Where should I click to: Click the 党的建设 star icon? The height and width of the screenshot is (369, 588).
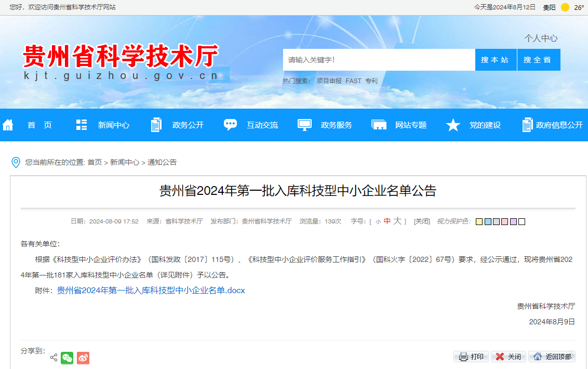(453, 125)
